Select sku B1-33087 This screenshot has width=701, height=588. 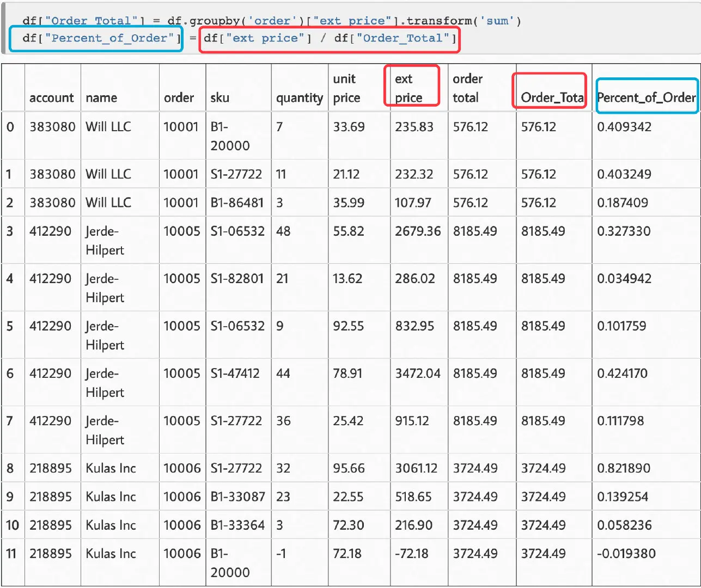238,497
